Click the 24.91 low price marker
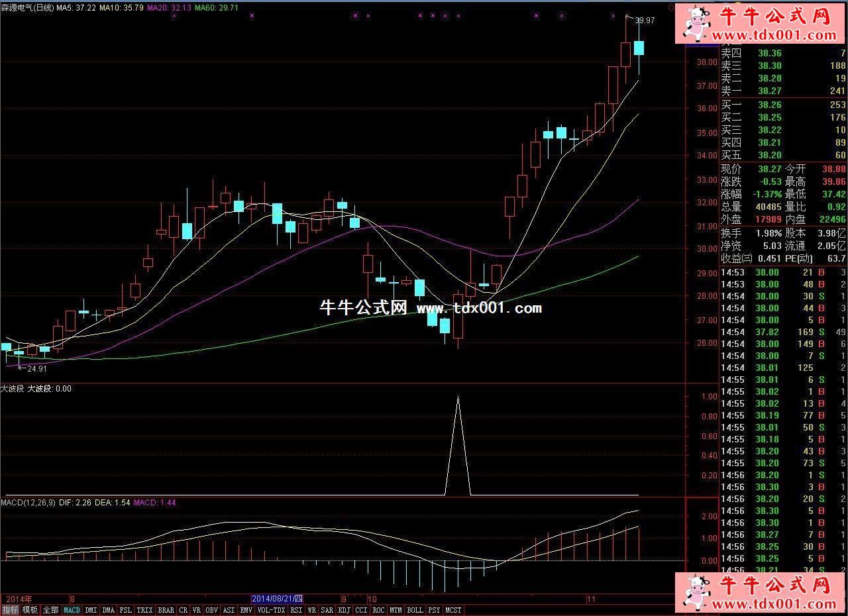Image resolution: width=848 pixels, height=616 pixels. click(36, 368)
